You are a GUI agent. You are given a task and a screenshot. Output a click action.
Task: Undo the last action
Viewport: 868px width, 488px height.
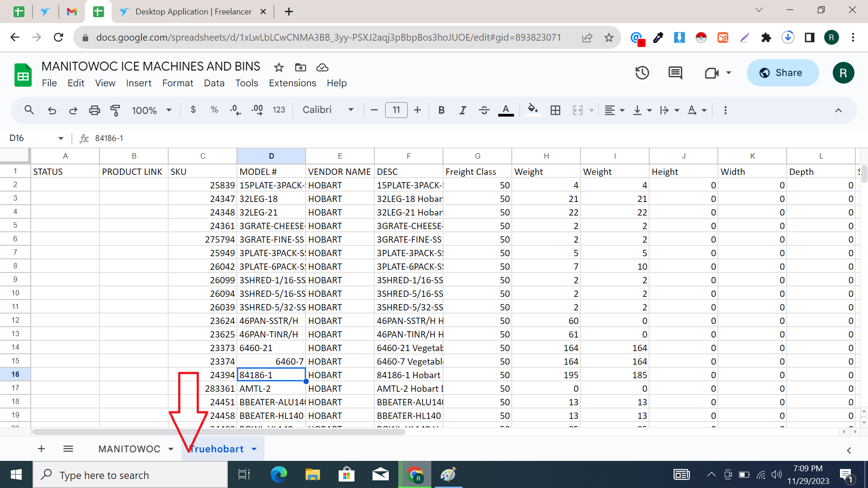52,110
